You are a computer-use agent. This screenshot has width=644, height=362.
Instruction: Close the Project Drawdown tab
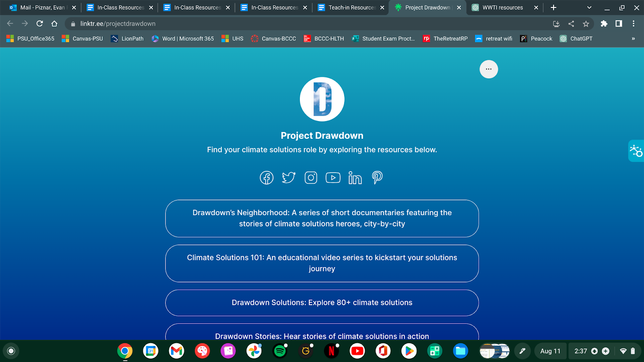point(459,8)
